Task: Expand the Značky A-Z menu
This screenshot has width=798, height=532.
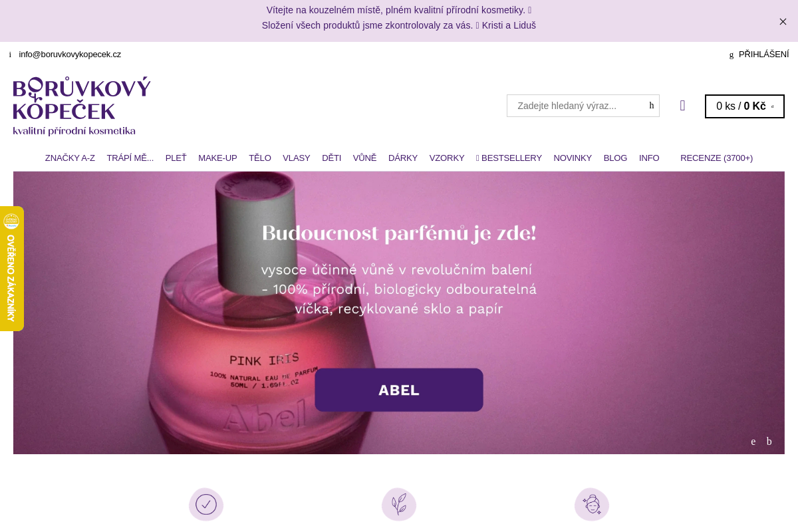Action: coord(70,158)
